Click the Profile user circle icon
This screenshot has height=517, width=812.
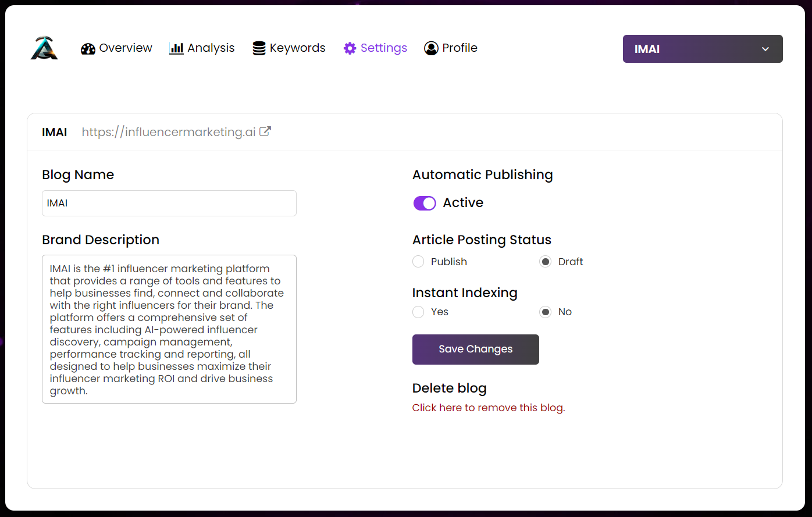click(x=431, y=48)
